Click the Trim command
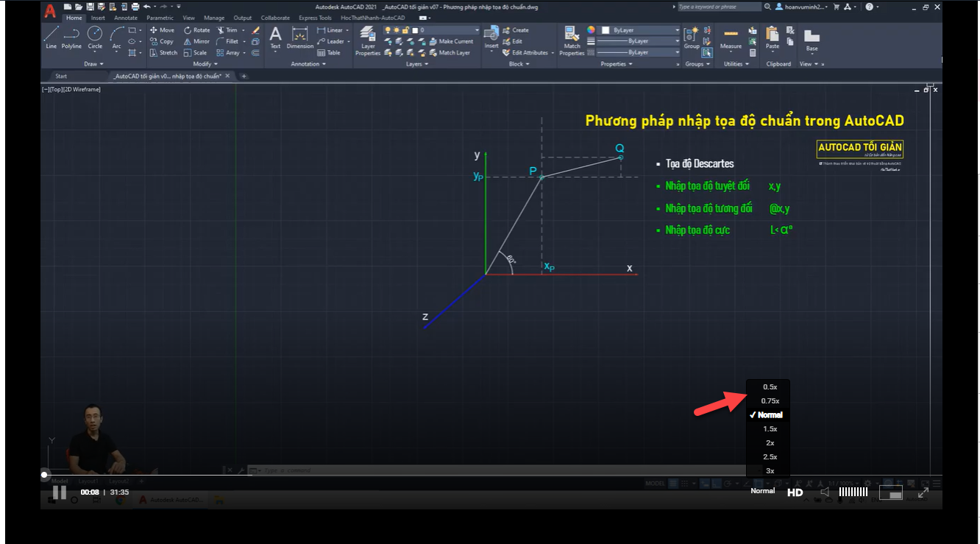Image resolution: width=980 pixels, height=544 pixels. tap(227, 30)
